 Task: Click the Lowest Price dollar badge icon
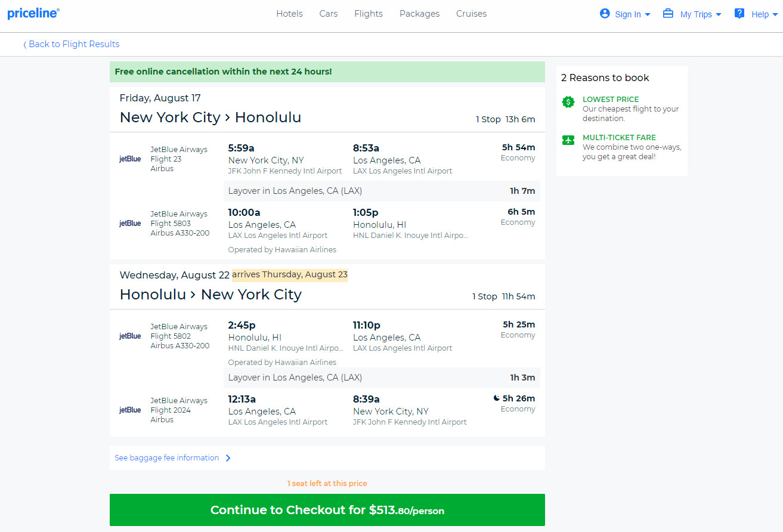pos(568,102)
